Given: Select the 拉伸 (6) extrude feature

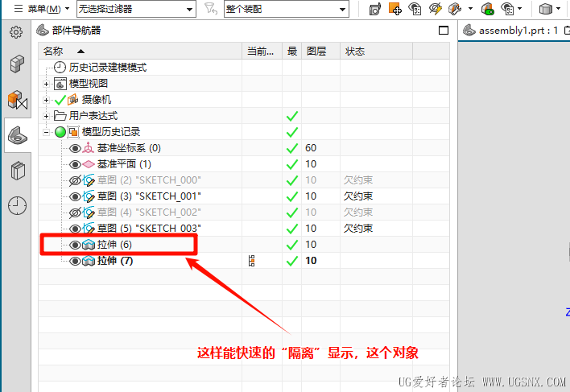Looking at the screenshot, I should (x=114, y=245).
